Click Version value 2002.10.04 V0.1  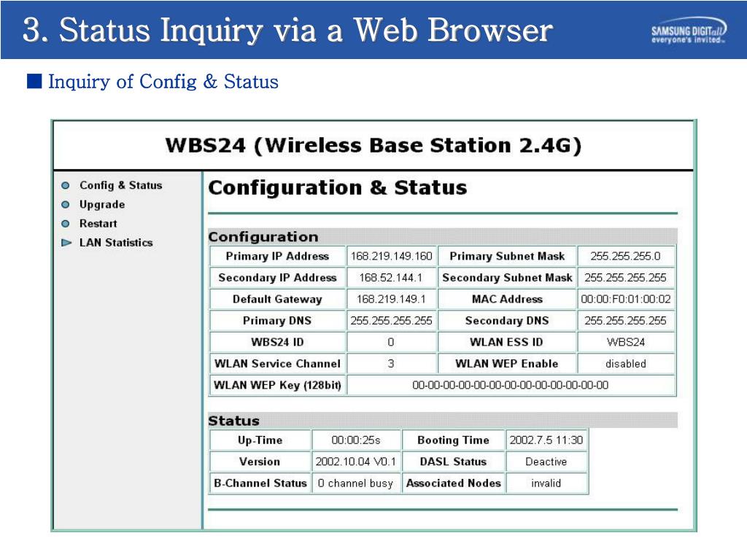356,462
